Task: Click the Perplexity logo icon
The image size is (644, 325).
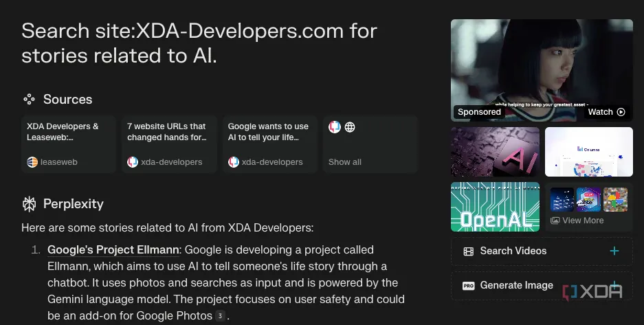Action: [29, 204]
